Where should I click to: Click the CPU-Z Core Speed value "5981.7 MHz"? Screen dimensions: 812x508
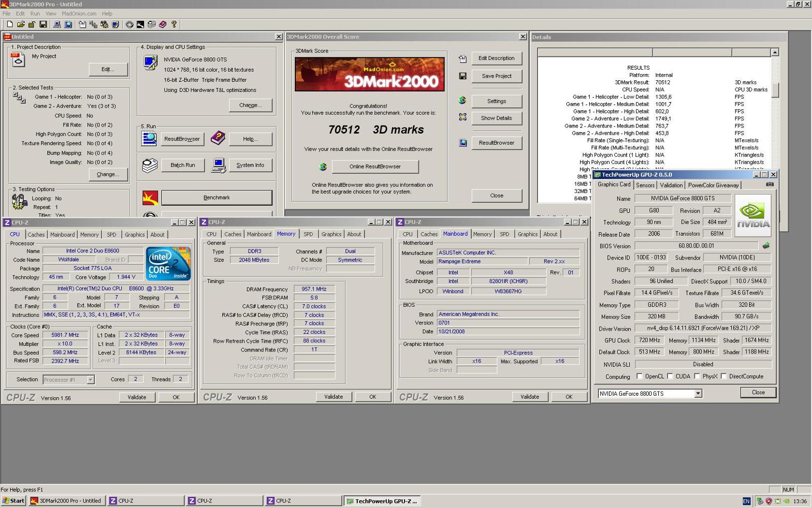coord(65,335)
